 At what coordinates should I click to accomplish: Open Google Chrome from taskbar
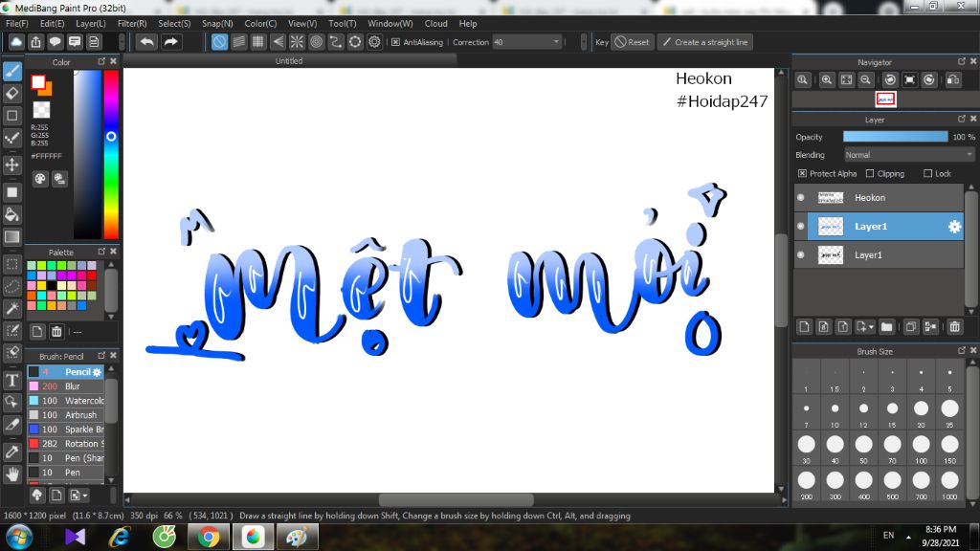208,537
